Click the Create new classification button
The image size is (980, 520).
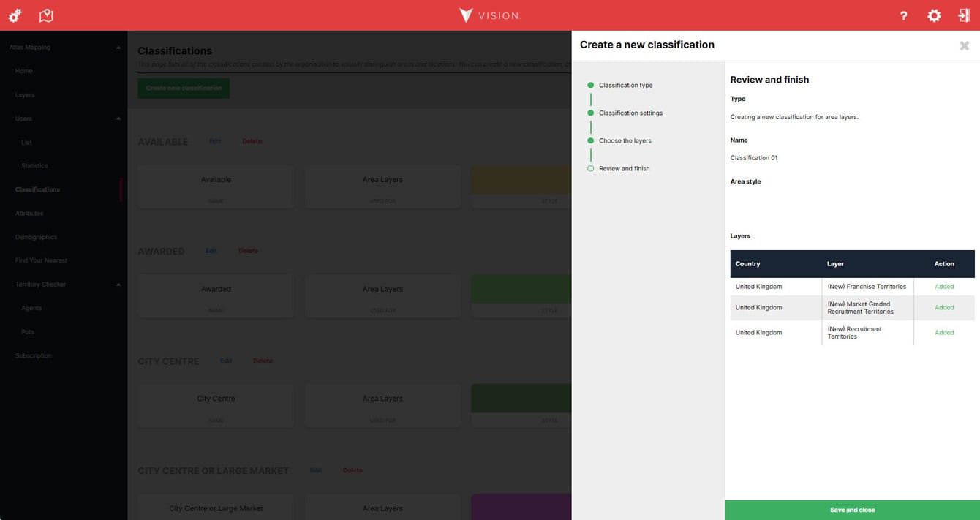184,88
